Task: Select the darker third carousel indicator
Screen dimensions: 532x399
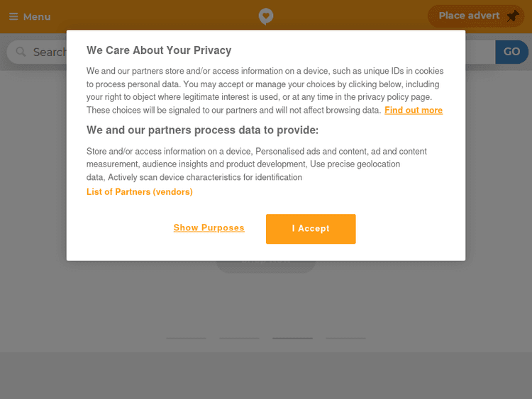Action: point(292,338)
